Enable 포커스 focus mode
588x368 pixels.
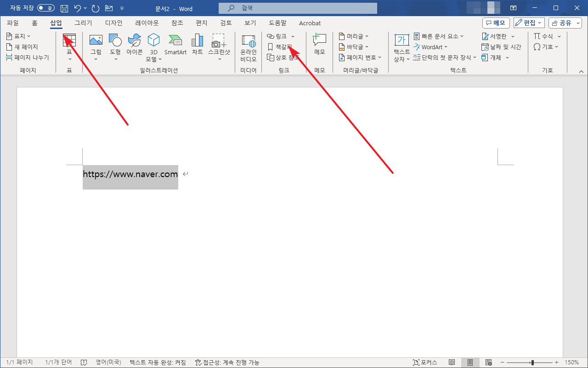coord(425,362)
